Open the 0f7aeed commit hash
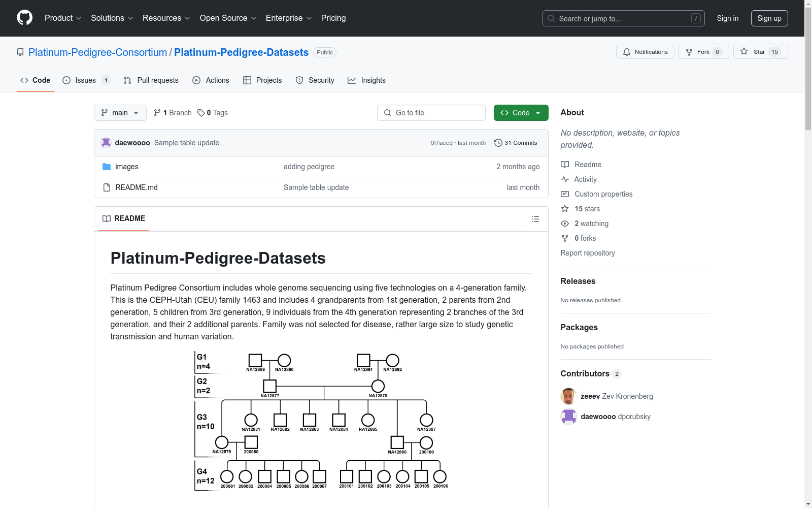Screen dimensions: 812x508 [442, 143]
